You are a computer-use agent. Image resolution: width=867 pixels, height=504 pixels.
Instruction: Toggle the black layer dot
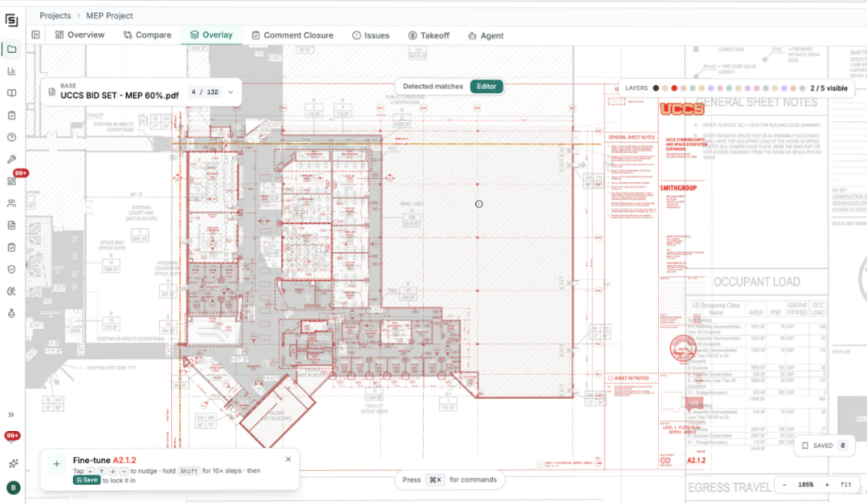pyautogui.click(x=656, y=88)
